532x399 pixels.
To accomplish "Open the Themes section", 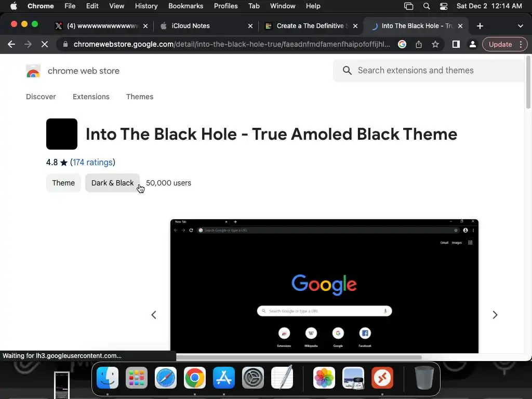I will click(x=140, y=97).
